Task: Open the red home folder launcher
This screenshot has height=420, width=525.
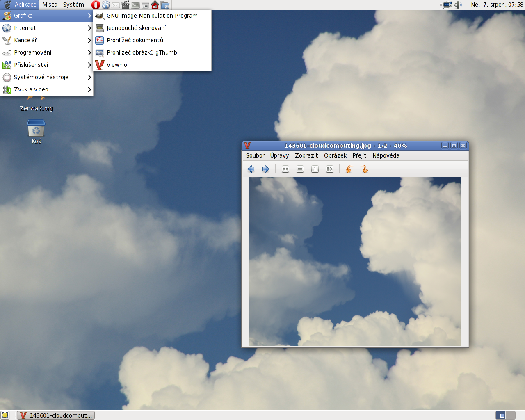Action: pos(155,5)
